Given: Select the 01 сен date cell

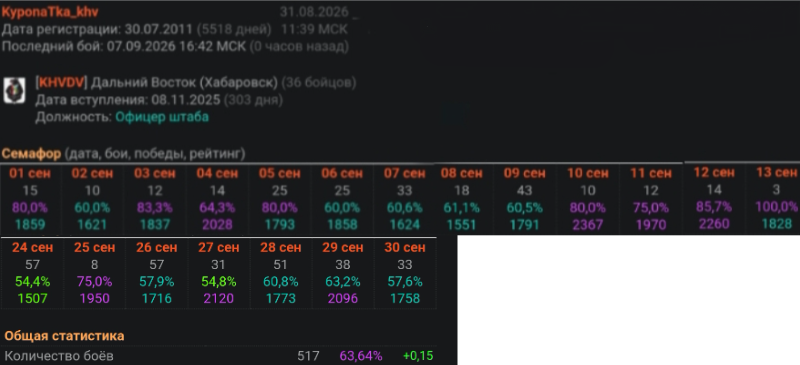Looking at the screenshot, I should 30,173.
